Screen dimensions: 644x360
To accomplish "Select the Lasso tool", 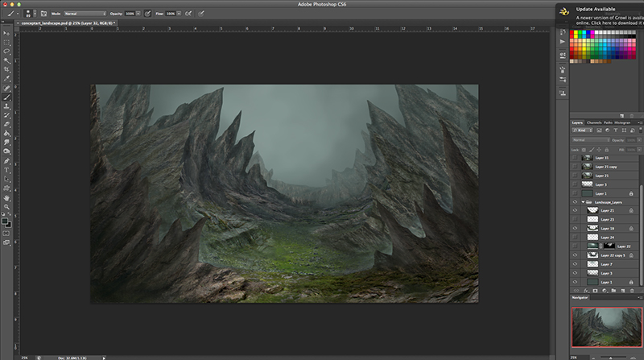I will [x=6, y=50].
